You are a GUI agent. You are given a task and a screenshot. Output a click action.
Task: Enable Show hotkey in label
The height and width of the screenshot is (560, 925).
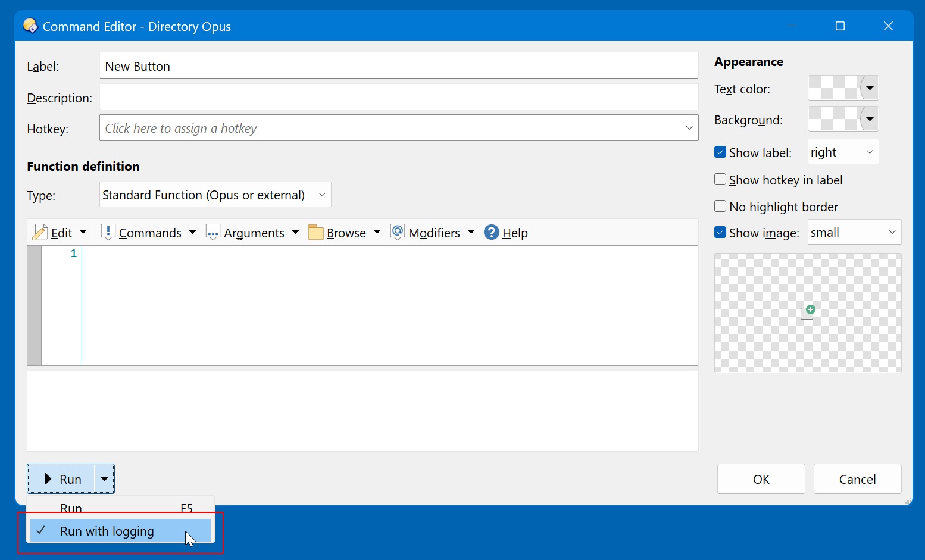(x=720, y=179)
